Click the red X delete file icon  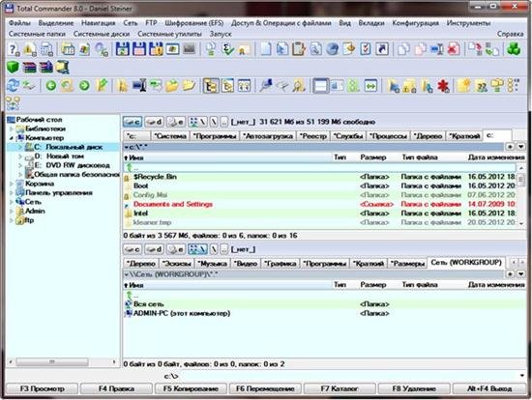(454, 49)
